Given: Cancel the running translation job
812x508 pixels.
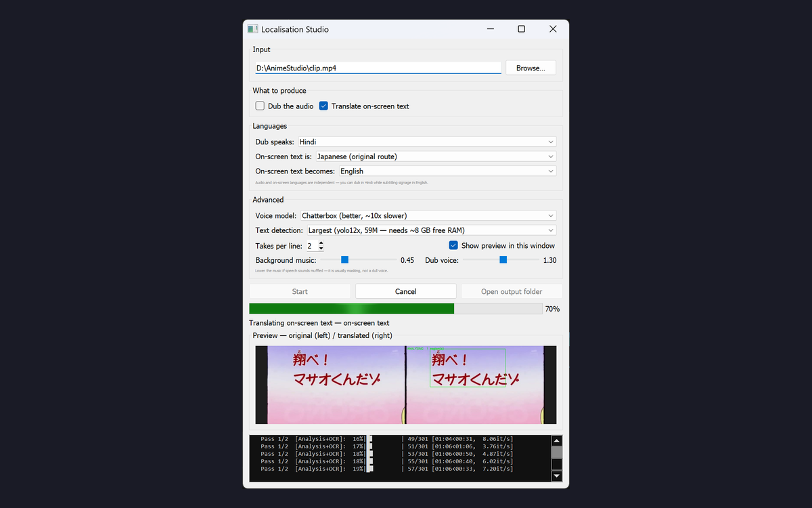Looking at the screenshot, I should tap(406, 291).
